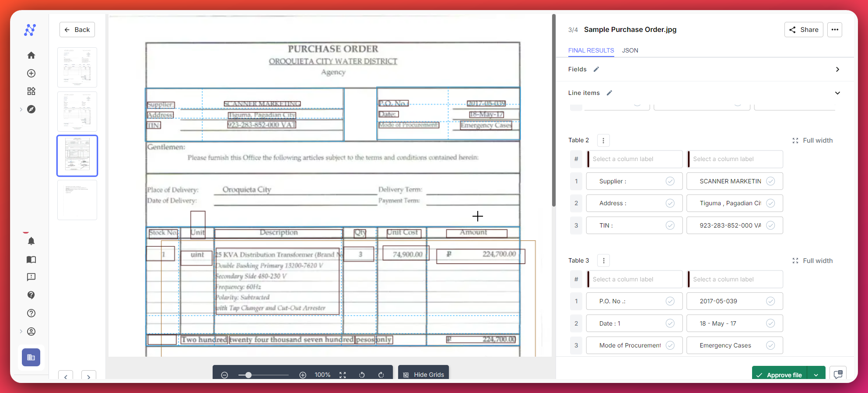The image size is (868, 393).
Task: Click the 923-283-852-000 value cell
Action: [x=735, y=225]
